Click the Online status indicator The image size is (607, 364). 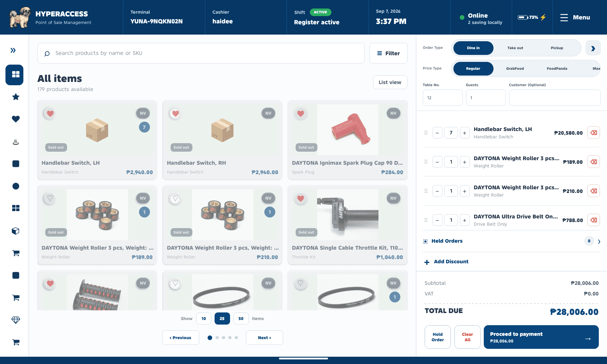[x=481, y=18]
